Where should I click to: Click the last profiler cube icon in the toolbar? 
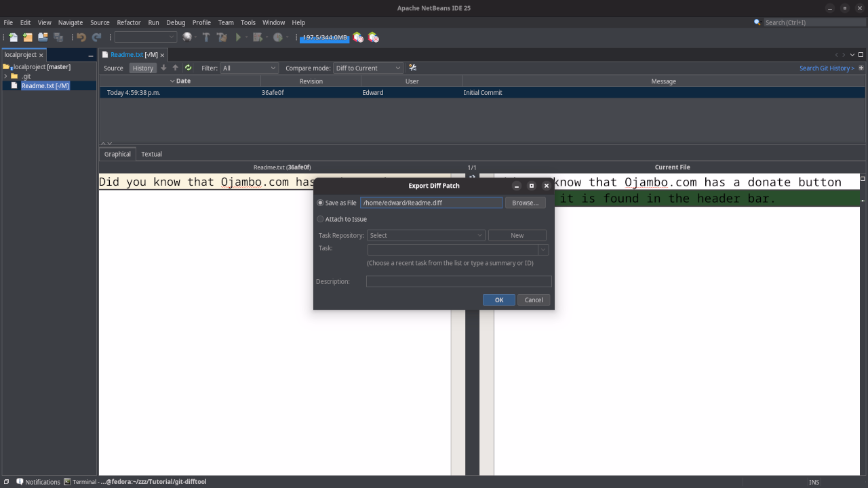373,37
